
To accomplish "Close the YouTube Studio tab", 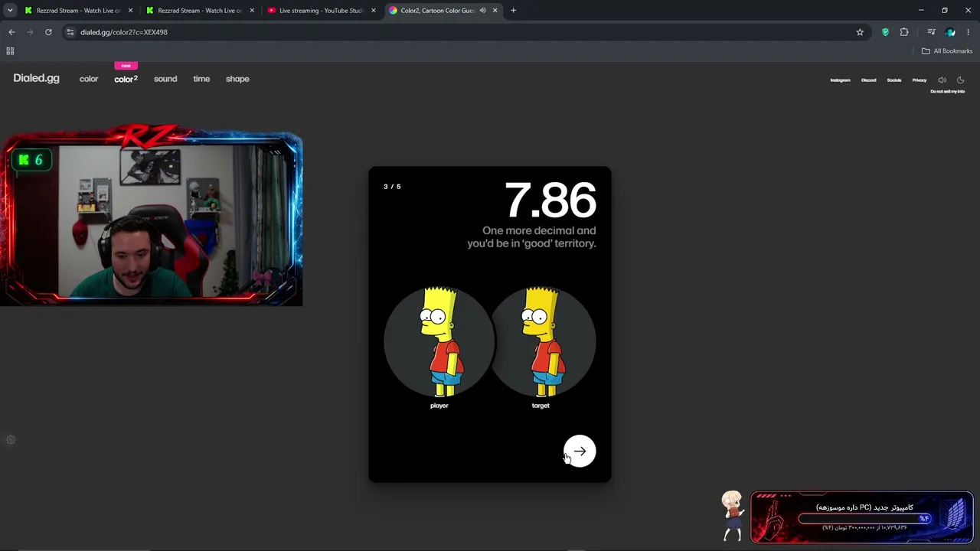I will point(374,11).
